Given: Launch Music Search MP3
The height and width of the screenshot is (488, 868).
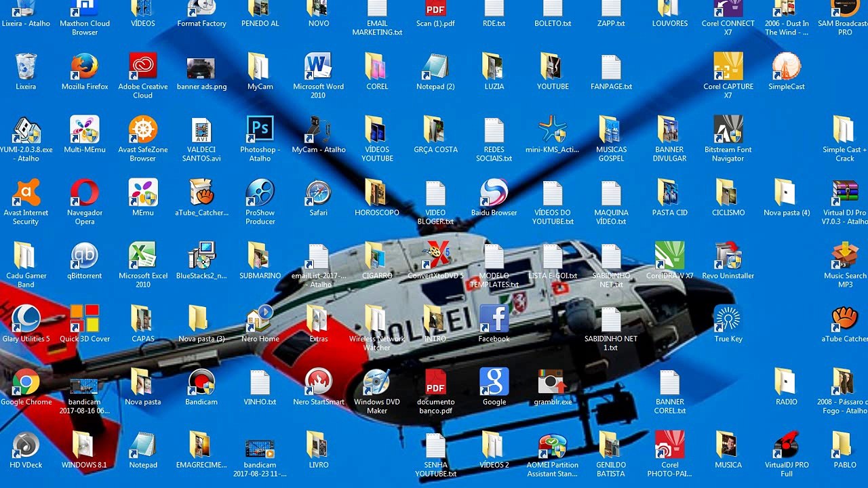Looking at the screenshot, I should pyautogui.click(x=845, y=256).
